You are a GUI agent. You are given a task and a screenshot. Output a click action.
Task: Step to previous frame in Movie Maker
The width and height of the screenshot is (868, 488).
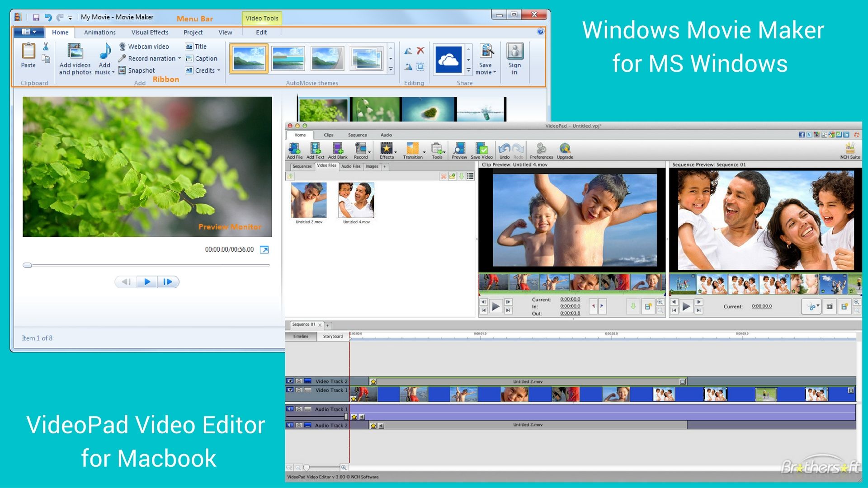126,282
